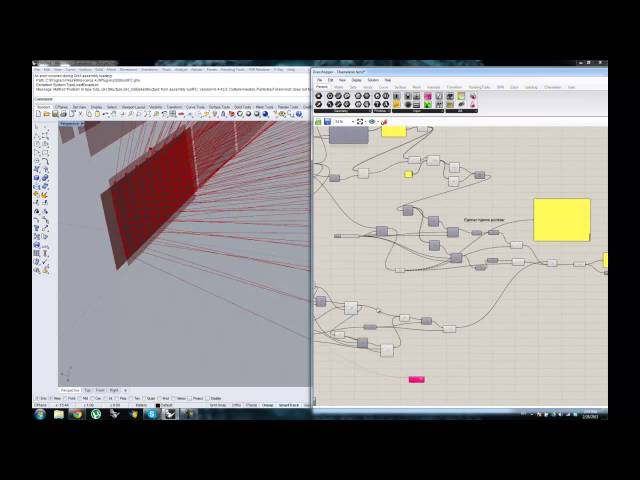
Task: Click the Grasshopper sketch pen icon
Action: [384, 122]
